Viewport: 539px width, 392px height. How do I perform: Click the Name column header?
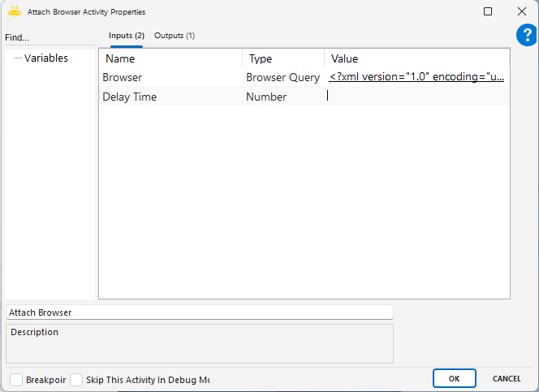[170, 58]
